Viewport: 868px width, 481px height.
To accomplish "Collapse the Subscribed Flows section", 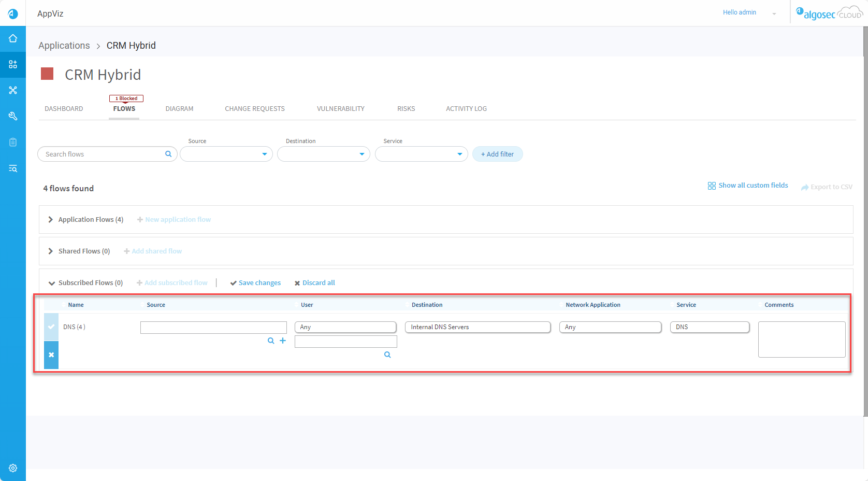I will [51, 283].
